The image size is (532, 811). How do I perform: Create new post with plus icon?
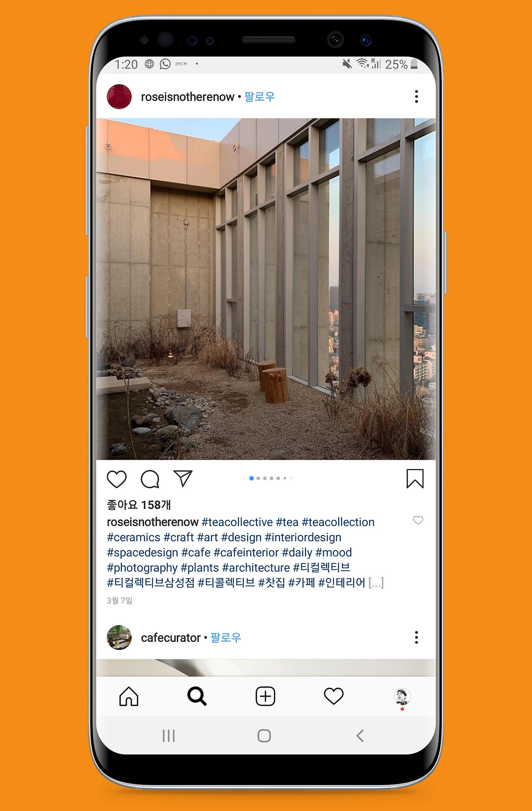point(265,696)
